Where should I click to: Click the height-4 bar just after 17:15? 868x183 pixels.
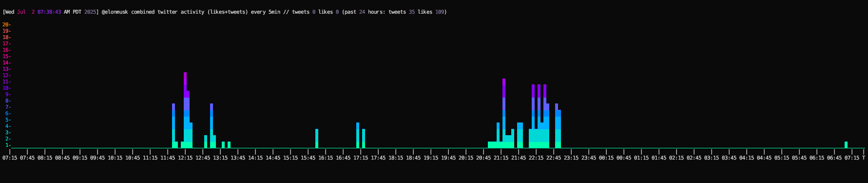(x=364, y=139)
